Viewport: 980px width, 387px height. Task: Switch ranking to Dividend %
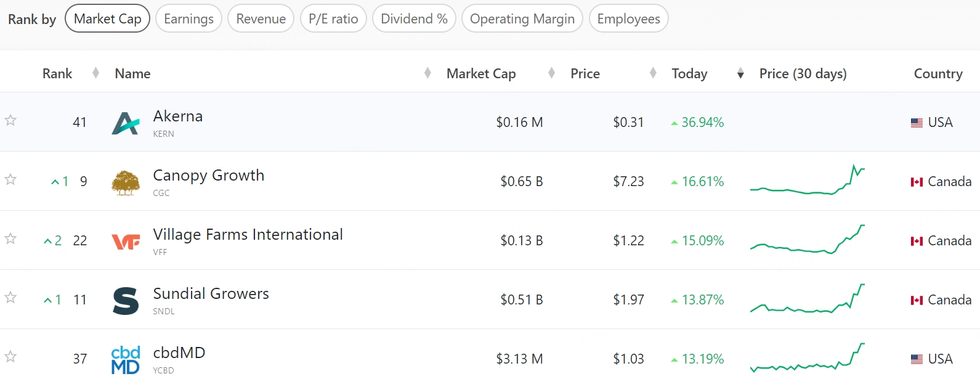click(x=414, y=19)
